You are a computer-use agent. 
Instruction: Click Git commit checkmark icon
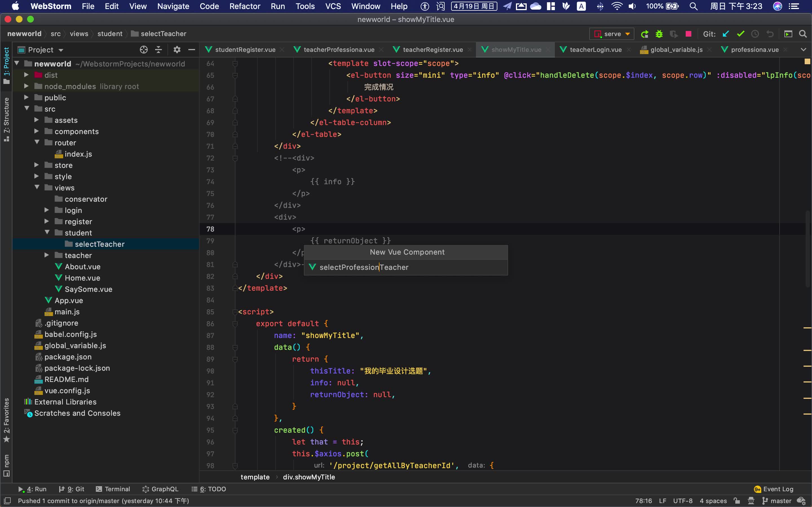(x=741, y=34)
